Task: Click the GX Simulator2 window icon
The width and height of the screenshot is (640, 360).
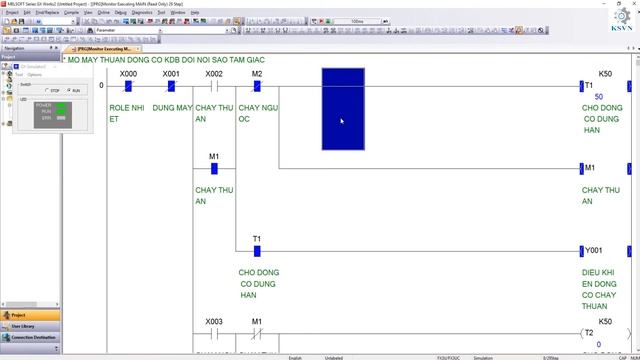Action: 16,67
